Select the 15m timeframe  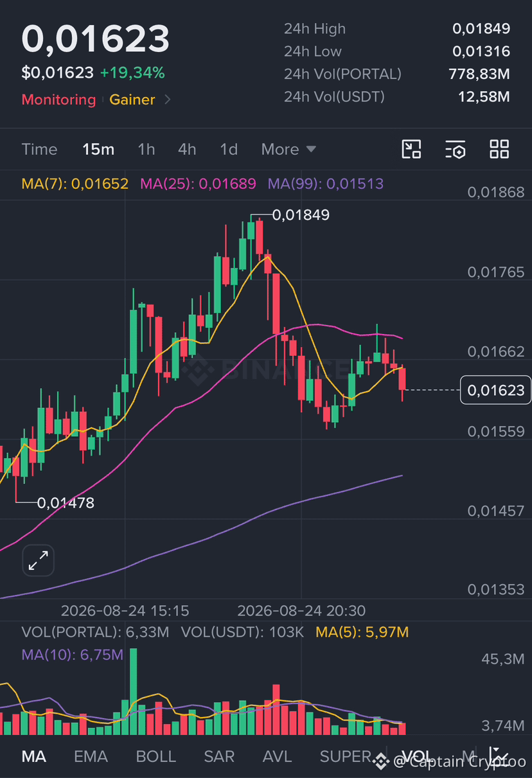coord(98,150)
